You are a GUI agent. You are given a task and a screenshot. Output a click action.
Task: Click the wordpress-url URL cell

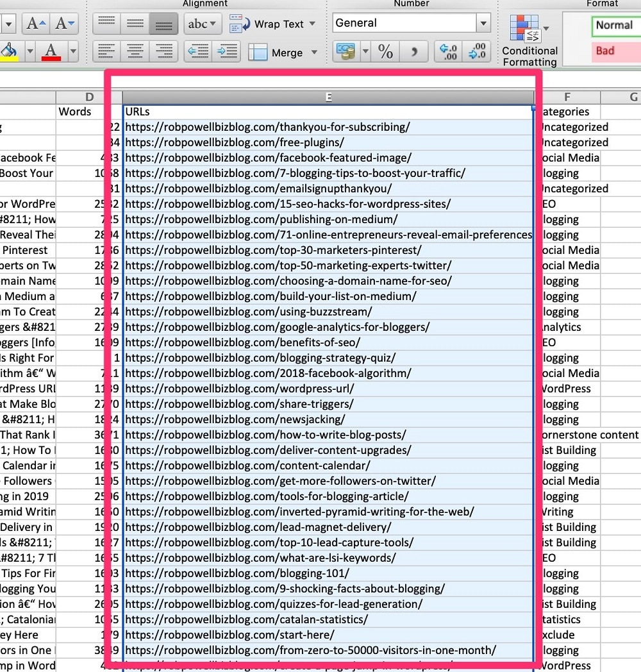328,389
